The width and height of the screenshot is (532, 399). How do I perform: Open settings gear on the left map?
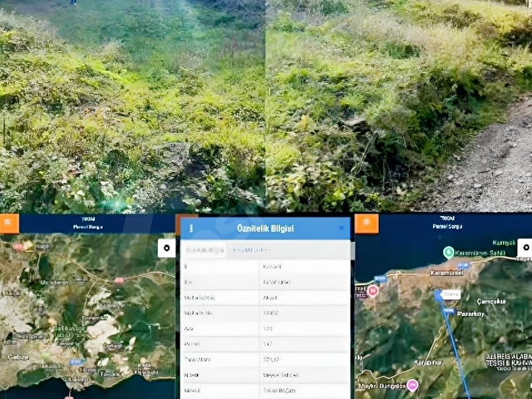click(x=166, y=248)
